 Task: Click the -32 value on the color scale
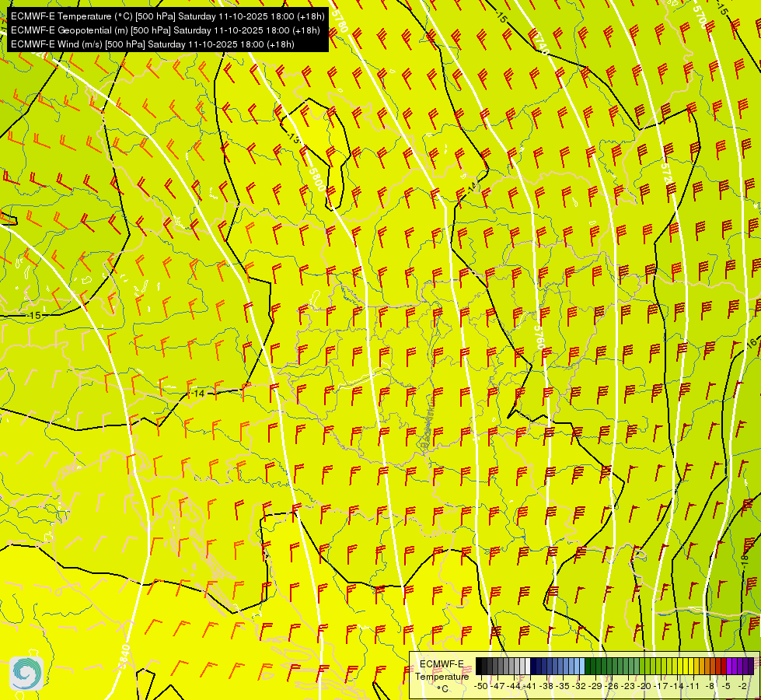tap(579, 686)
